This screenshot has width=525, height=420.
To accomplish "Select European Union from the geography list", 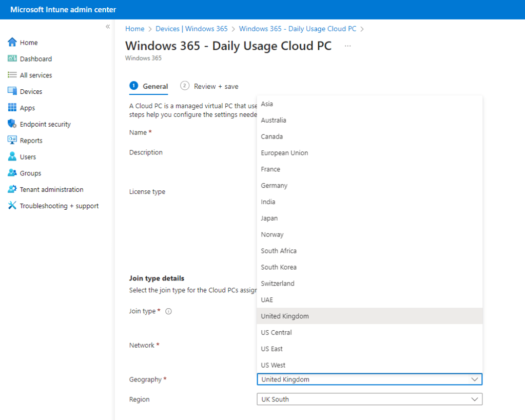I will pyautogui.click(x=284, y=153).
